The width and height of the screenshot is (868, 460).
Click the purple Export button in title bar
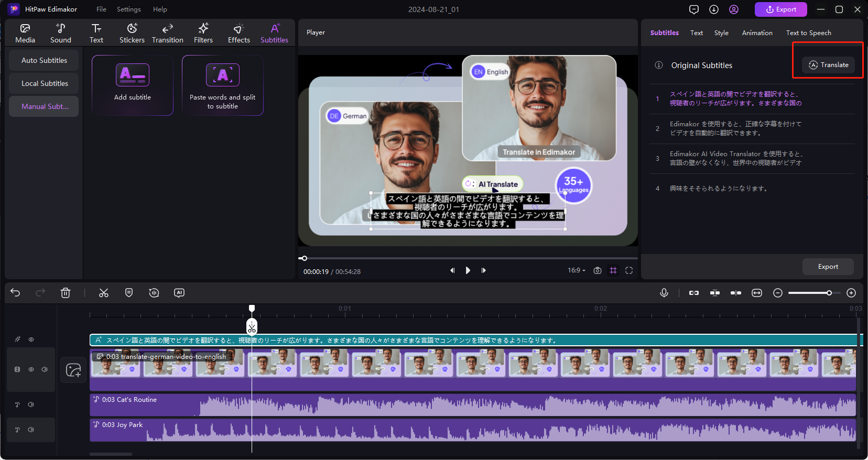pyautogui.click(x=781, y=9)
